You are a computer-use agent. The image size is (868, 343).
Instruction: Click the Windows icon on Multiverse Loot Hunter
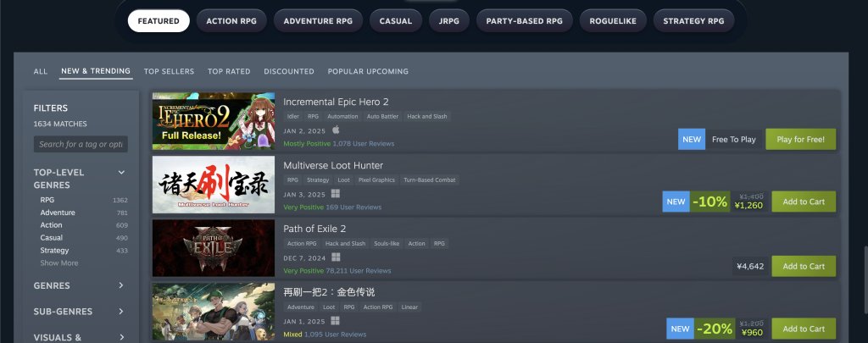(336, 194)
